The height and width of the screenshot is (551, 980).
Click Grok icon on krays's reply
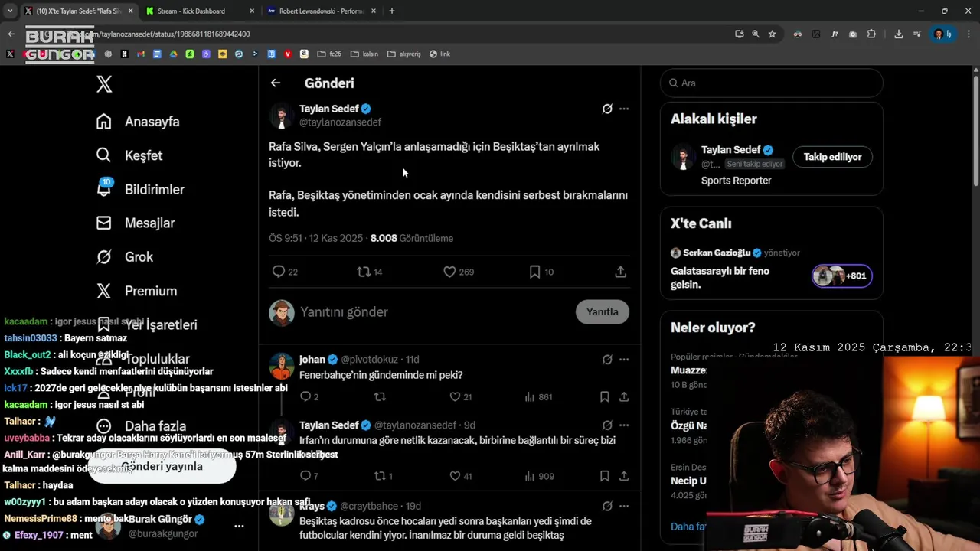click(607, 506)
